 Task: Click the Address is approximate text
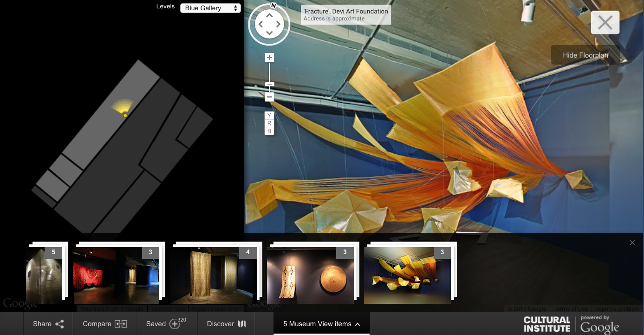click(x=334, y=19)
